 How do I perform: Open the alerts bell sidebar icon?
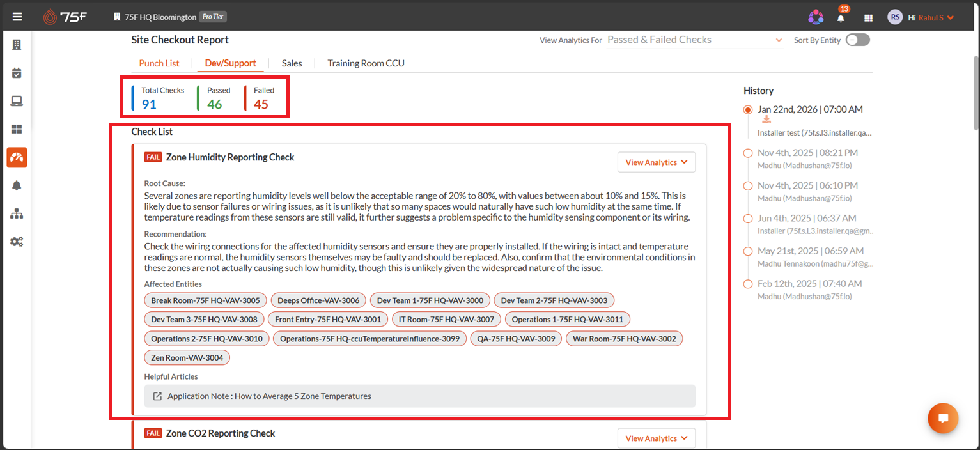tap(17, 185)
